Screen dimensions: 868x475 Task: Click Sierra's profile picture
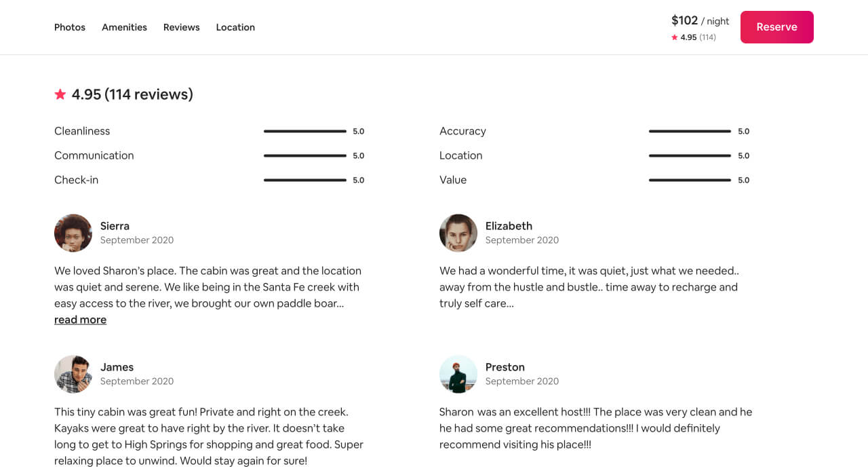pyautogui.click(x=73, y=233)
